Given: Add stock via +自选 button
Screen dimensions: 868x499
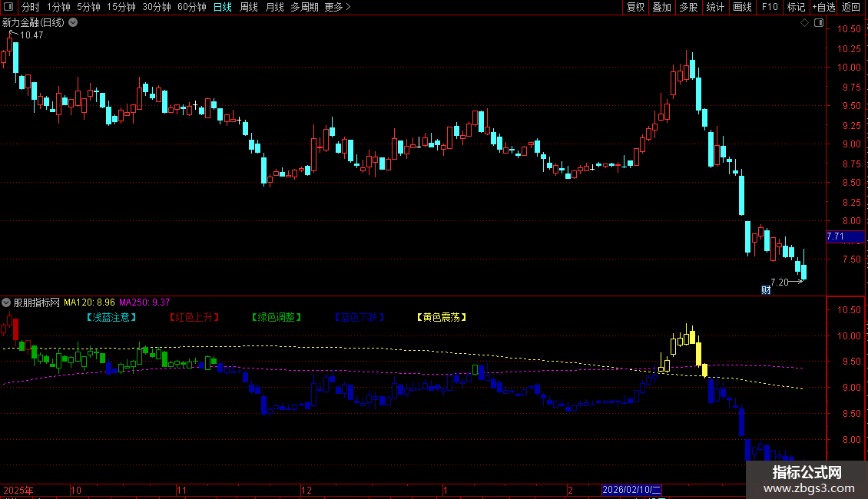Looking at the screenshot, I should (823, 7).
